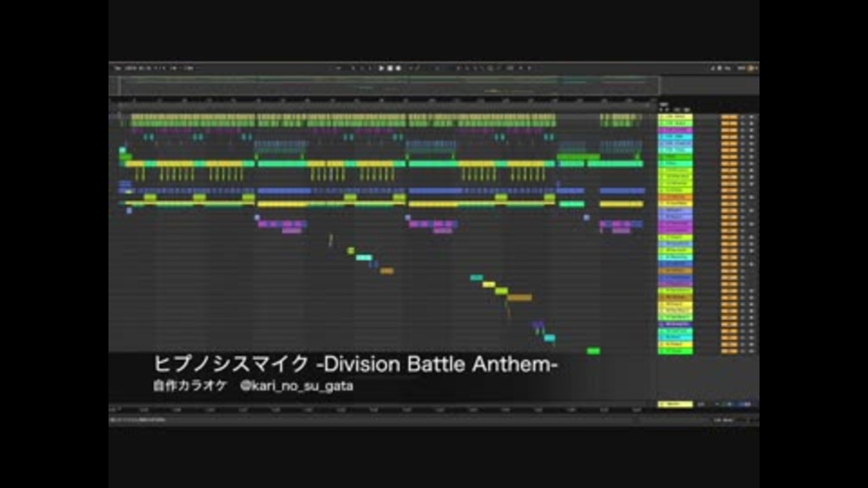The width and height of the screenshot is (868, 488).
Task: Click the bottom time ruler in minutes and seconds
Action: [x=382, y=410]
